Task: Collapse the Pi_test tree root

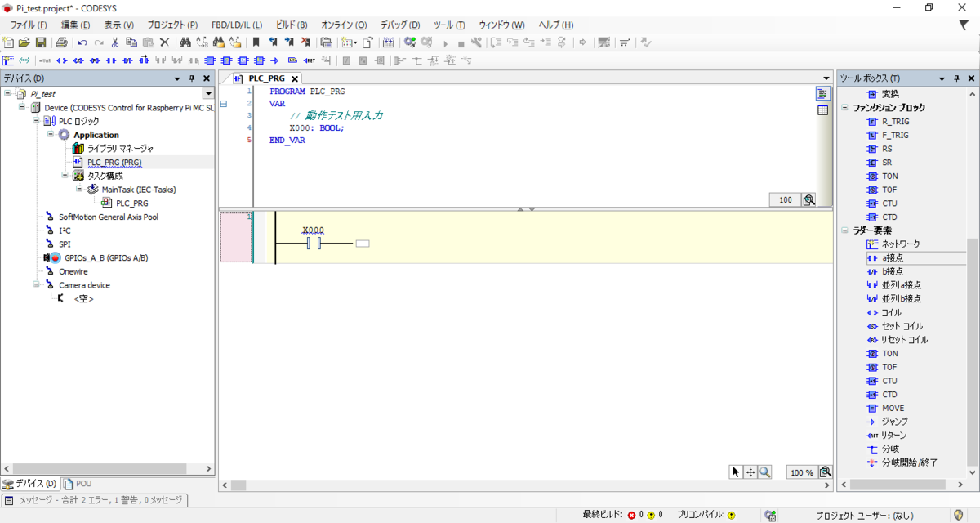Action: click(x=8, y=94)
